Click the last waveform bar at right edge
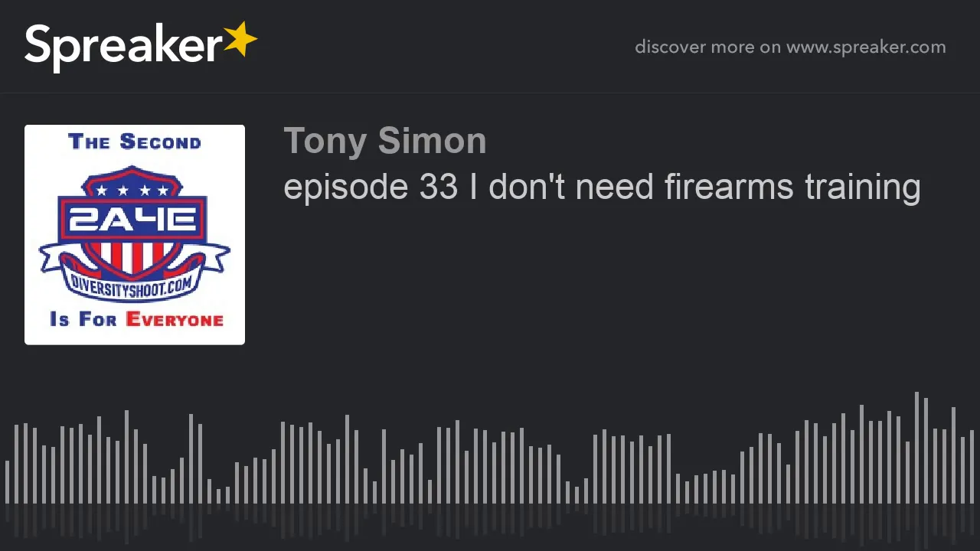This screenshot has width=980, height=551. point(972,467)
